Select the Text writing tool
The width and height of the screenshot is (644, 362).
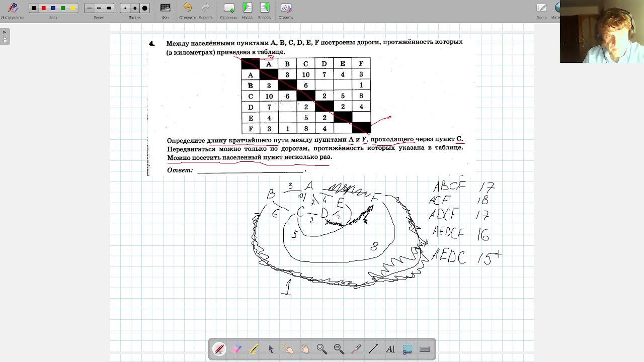point(390,349)
